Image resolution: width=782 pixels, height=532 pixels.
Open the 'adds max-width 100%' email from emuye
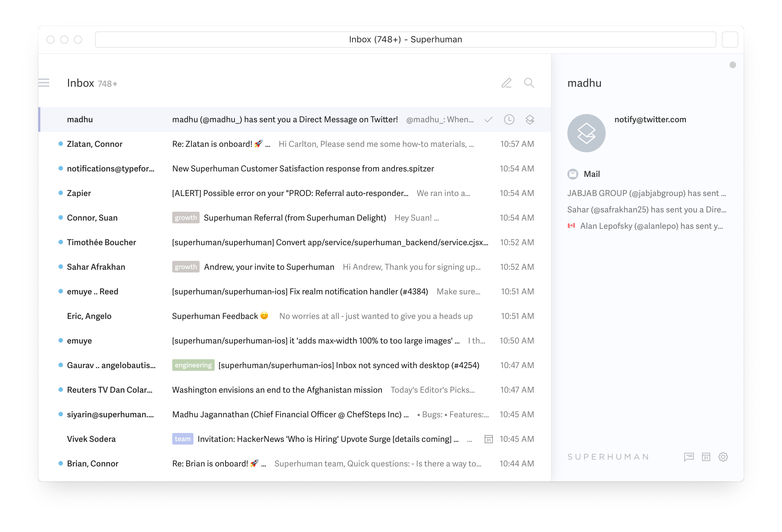(x=295, y=341)
